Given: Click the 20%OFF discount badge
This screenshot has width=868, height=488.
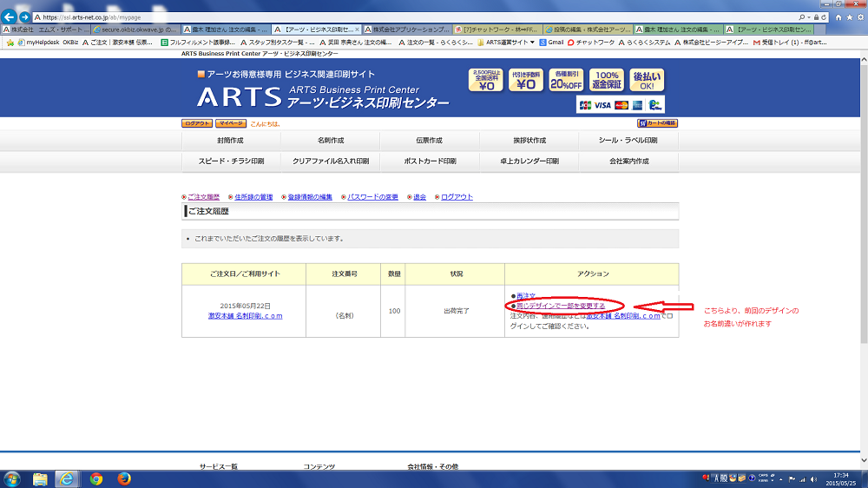Looking at the screenshot, I should coord(566,80).
